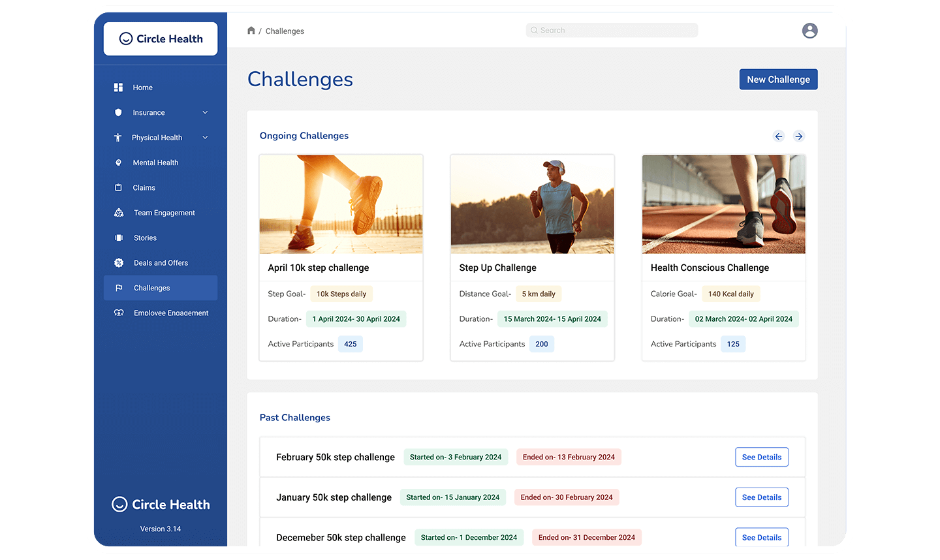The height and width of the screenshot is (560, 940).
Task: Create a New Challenge
Action: point(778,80)
